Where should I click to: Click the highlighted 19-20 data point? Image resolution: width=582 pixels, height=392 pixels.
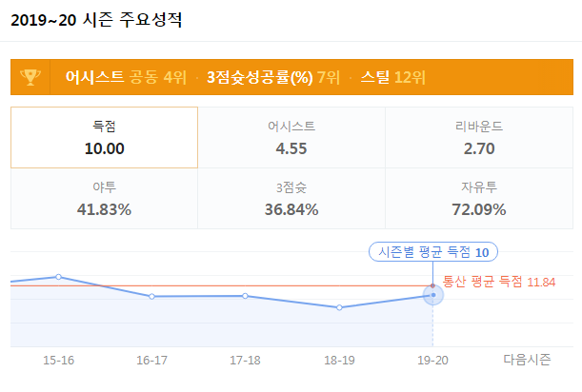tap(433, 295)
